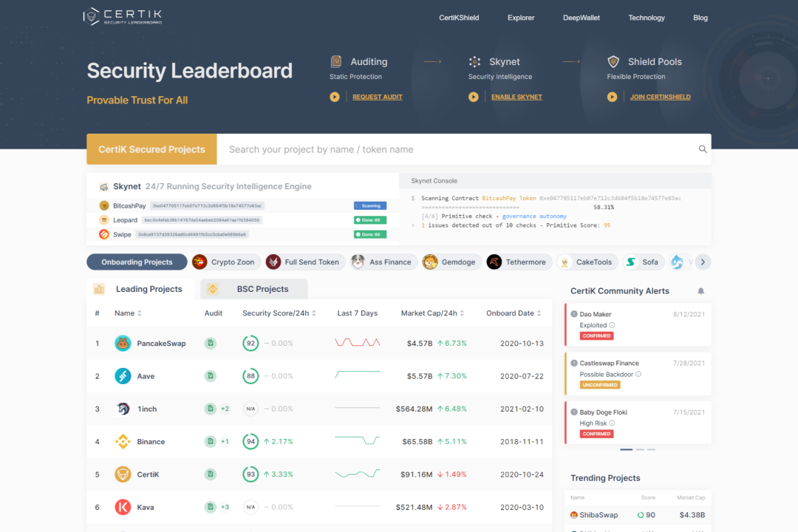Viewport: 798px width, 532px height.
Task: Open the DeepWallet menu item
Action: click(x=582, y=18)
